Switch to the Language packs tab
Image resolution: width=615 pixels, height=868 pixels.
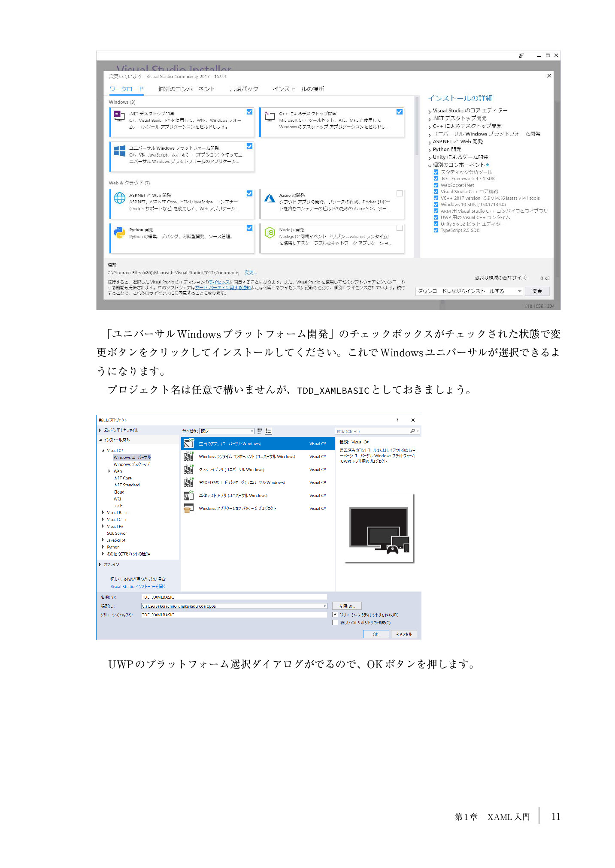[x=244, y=89]
